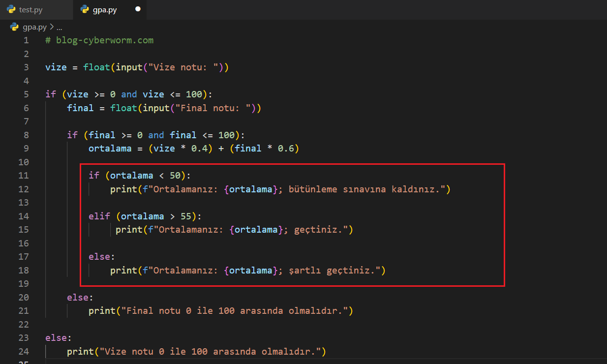Click line number 11 in the gutter

[x=24, y=176]
